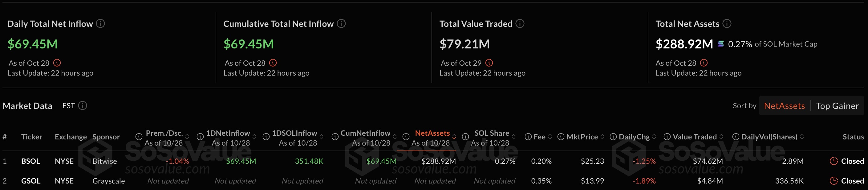
Task: Open the GSOL ticker link
Action: point(31,181)
